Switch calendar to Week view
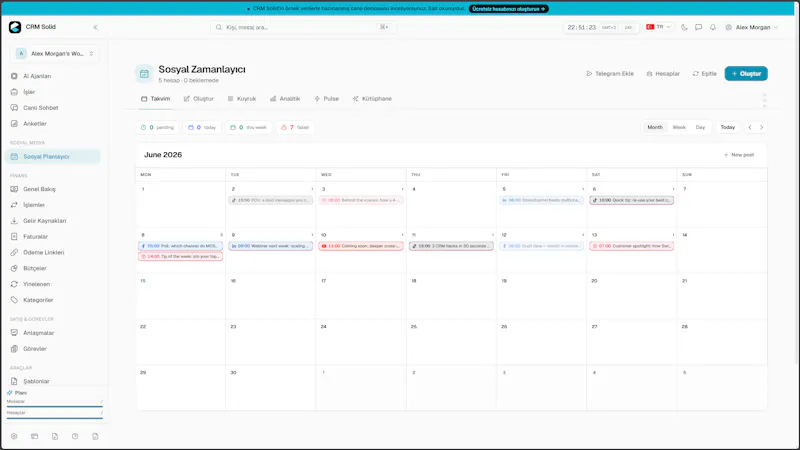Viewport: 800px width, 450px height. (x=679, y=127)
